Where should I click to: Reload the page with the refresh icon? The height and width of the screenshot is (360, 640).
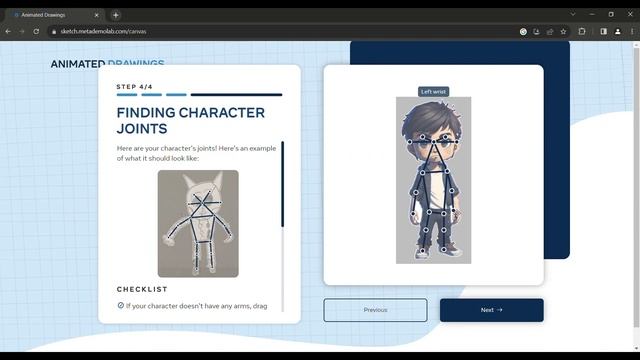[36, 31]
